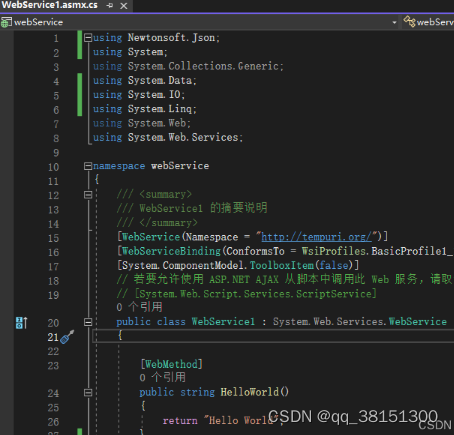454x435 pixels.
Task: Click 'System.Linq' on line 6
Action: point(160,109)
